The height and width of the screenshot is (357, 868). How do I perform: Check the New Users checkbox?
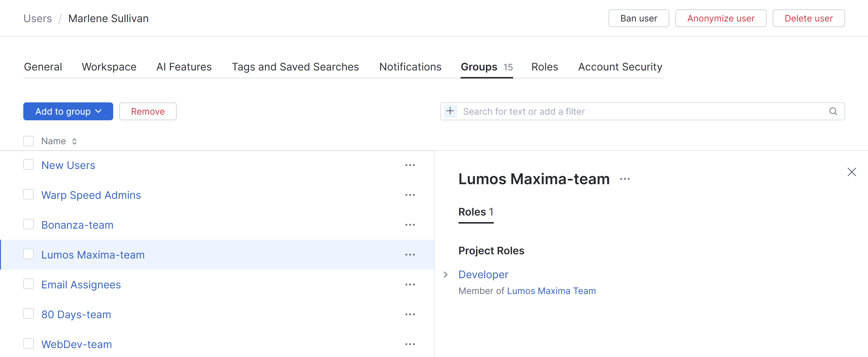[29, 165]
